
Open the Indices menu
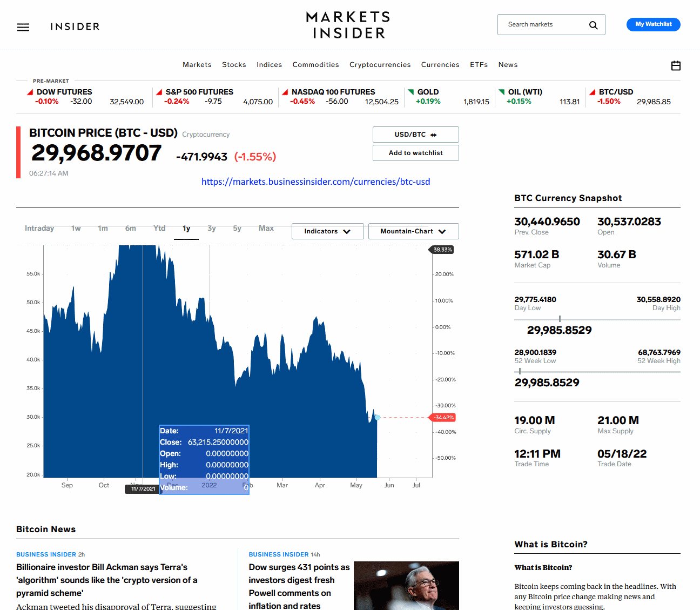click(270, 65)
